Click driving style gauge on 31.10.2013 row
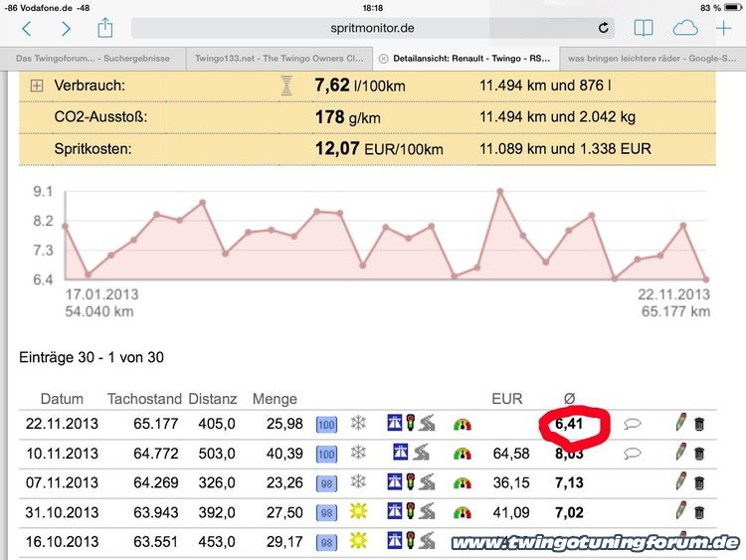 point(463,512)
